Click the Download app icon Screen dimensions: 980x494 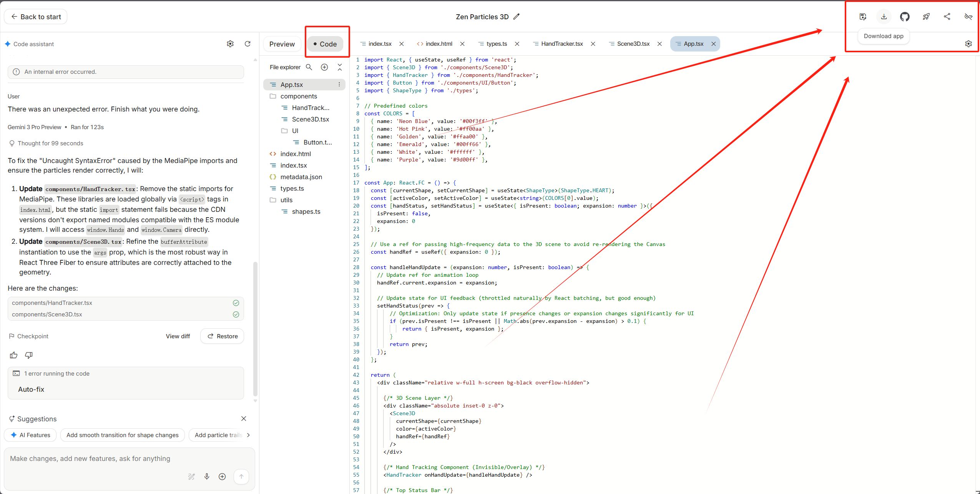tap(884, 17)
